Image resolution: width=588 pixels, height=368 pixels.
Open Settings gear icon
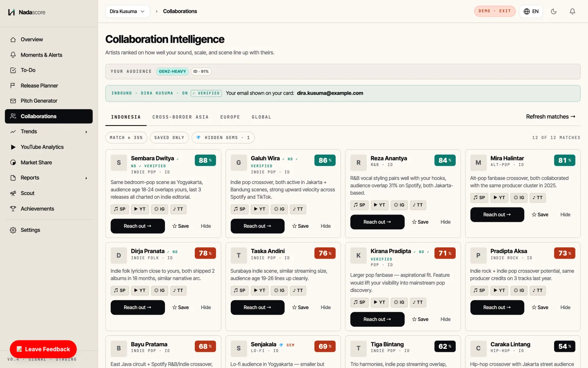click(13, 230)
